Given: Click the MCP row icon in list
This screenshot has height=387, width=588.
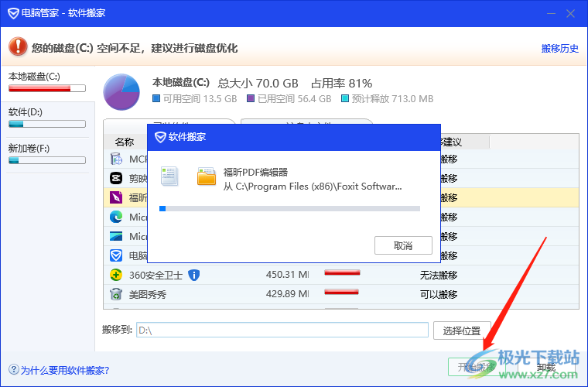Looking at the screenshot, I should click(116, 159).
